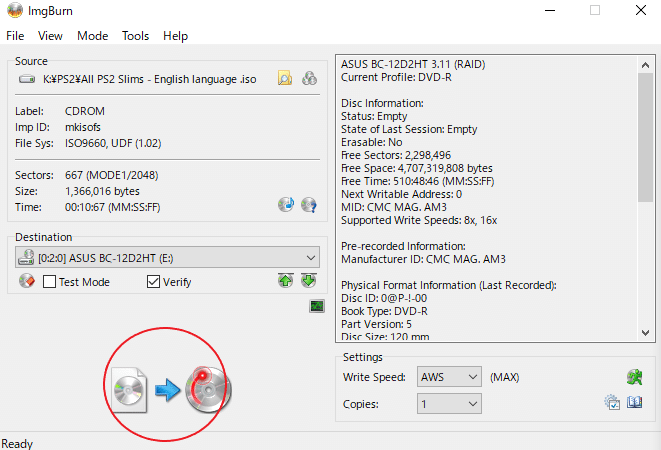The width and height of the screenshot is (661, 450).
Task: Open the Automatic Write Speed runner icon
Action: tap(634, 377)
